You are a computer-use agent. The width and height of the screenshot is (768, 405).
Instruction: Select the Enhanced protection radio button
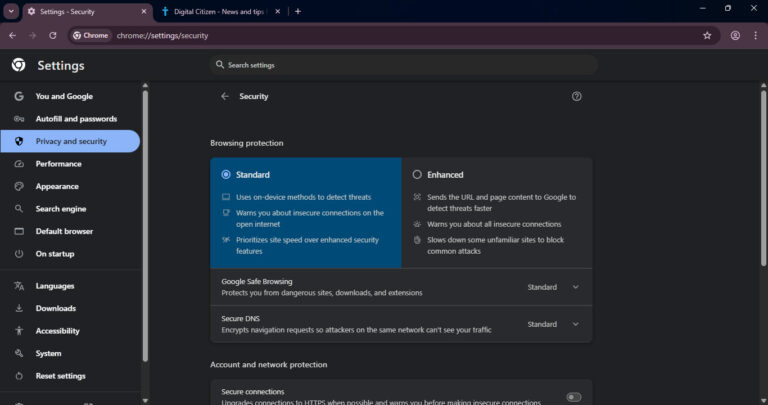tap(417, 174)
